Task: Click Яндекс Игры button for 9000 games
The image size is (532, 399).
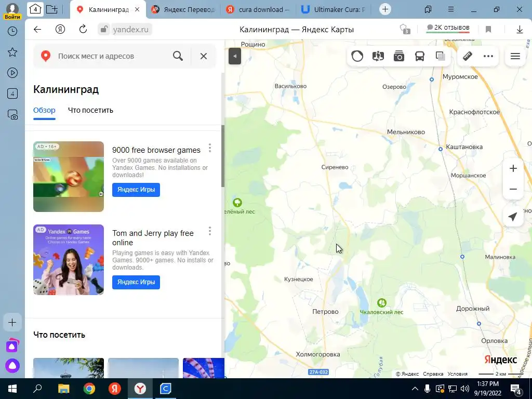Action: [136, 190]
